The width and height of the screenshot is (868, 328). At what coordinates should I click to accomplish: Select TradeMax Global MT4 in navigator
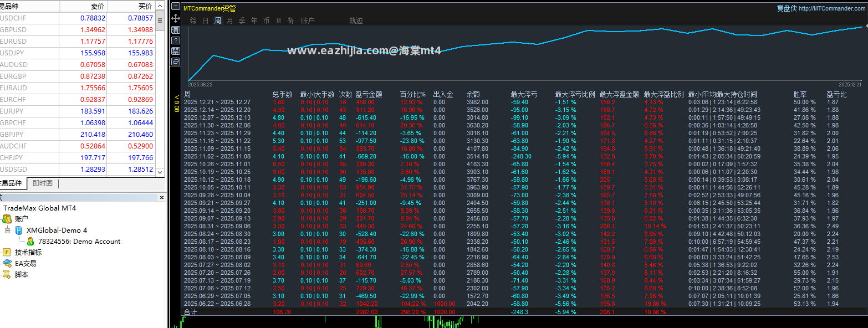click(39, 208)
